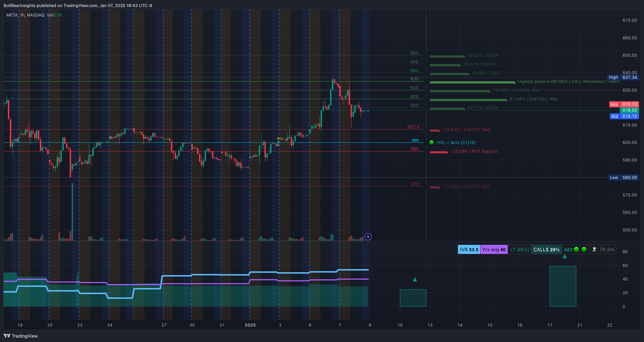Click the High 637.34 price label
Screen dimensions: 644x342
pyautogui.click(x=623, y=77)
